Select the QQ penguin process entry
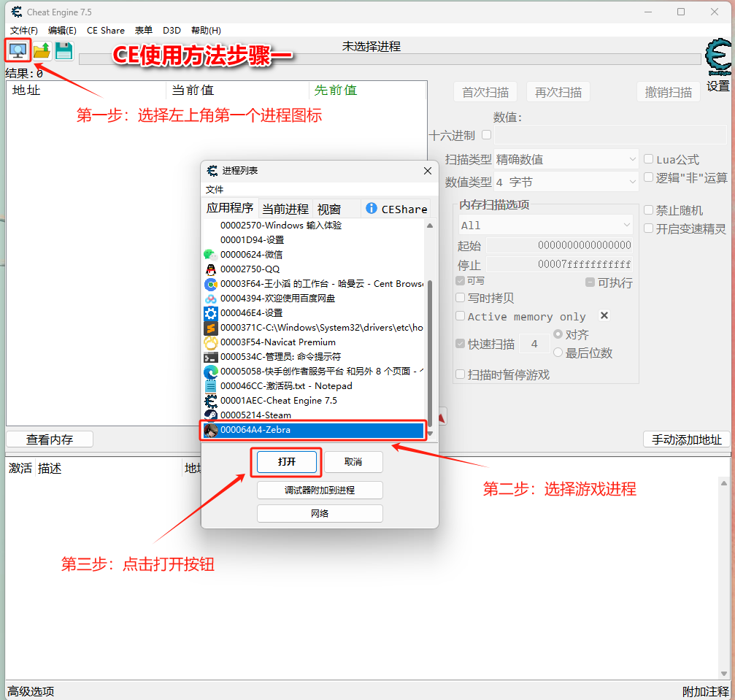This screenshot has height=700, width=735. pyautogui.click(x=210, y=269)
